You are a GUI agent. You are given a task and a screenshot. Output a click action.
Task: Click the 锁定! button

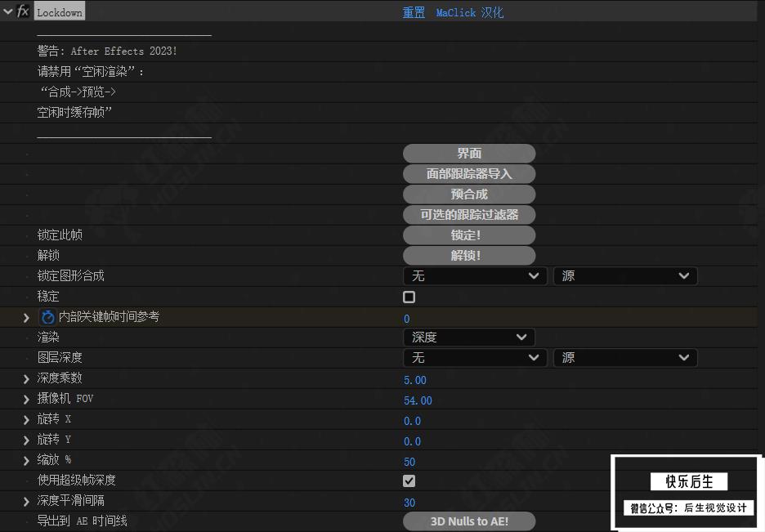tap(469, 235)
